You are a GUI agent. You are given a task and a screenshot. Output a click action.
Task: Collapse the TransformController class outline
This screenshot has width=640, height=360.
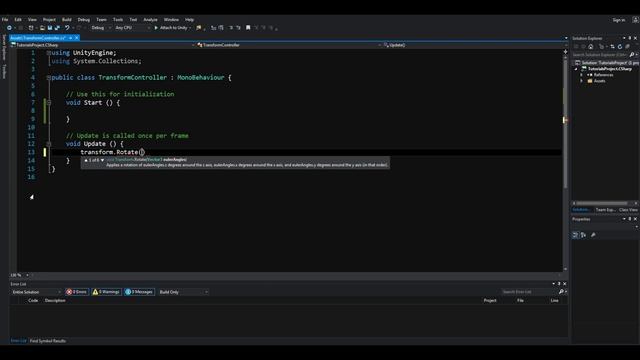49,78
